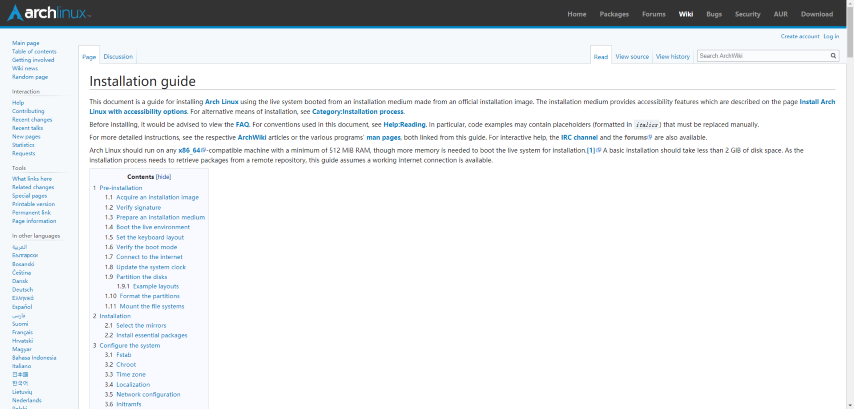Open the FAQ link
The height and width of the screenshot is (409, 854).
click(x=242, y=125)
